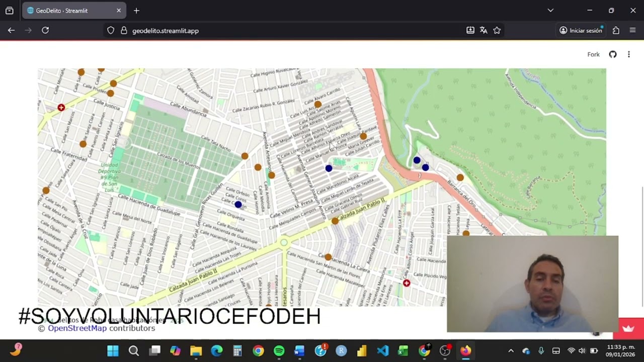
Task: Open Visual Studio Code from taskbar
Action: (382, 350)
